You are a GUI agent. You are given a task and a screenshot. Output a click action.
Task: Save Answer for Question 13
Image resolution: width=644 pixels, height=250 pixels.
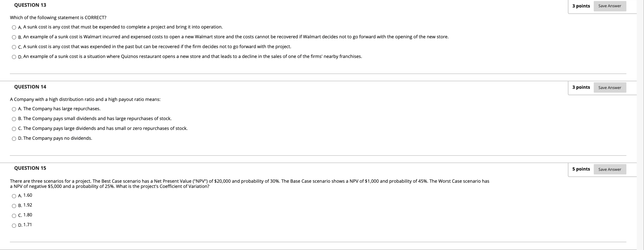610,6
